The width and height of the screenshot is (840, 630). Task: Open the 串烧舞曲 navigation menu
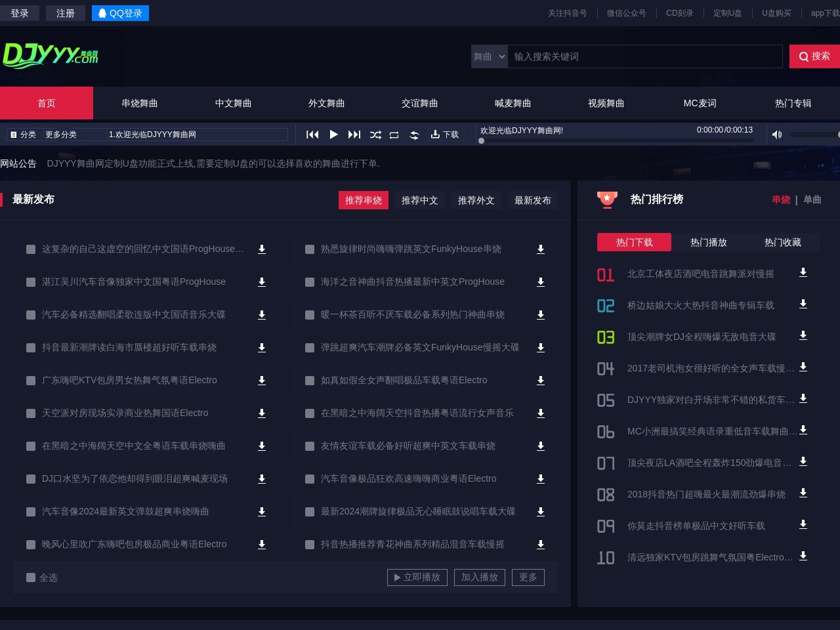pyautogui.click(x=140, y=103)
